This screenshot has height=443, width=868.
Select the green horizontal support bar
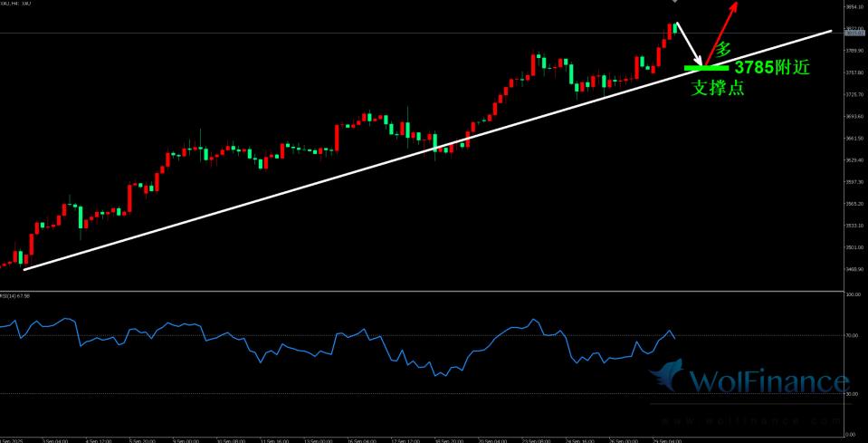pos(706,67)
